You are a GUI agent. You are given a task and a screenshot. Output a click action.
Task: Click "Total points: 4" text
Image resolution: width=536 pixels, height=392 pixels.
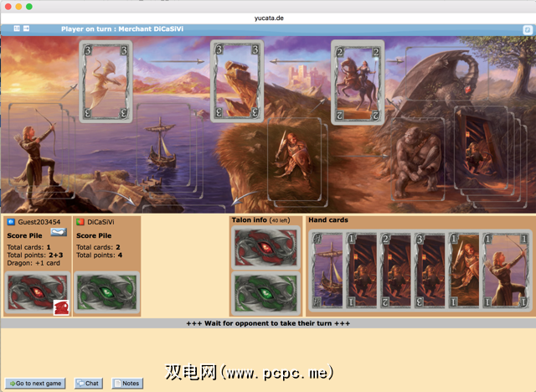pyautogui.click(x=99, y=255)
